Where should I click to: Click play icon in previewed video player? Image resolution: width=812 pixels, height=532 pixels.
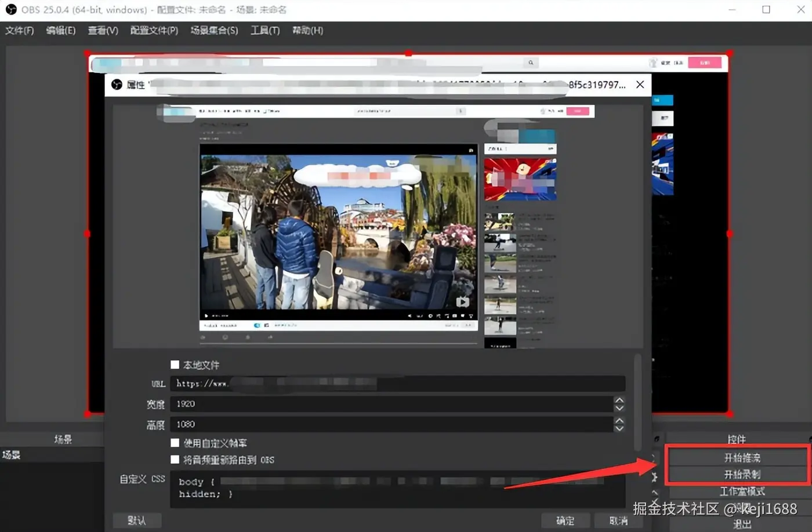pos(205,316)
